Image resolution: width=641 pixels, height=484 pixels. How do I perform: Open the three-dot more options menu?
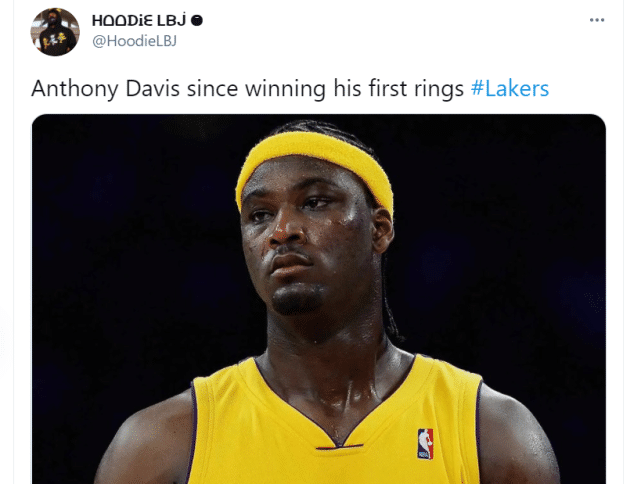point(597,20)
